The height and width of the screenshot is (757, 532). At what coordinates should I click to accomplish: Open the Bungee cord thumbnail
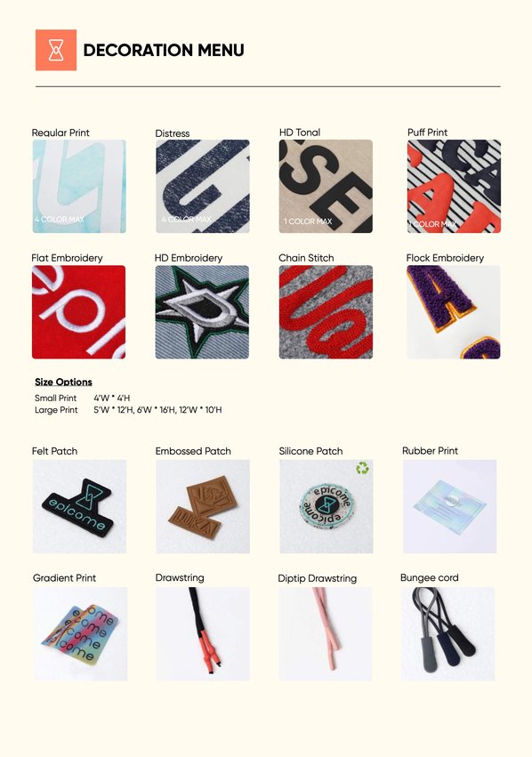[448, 634]
